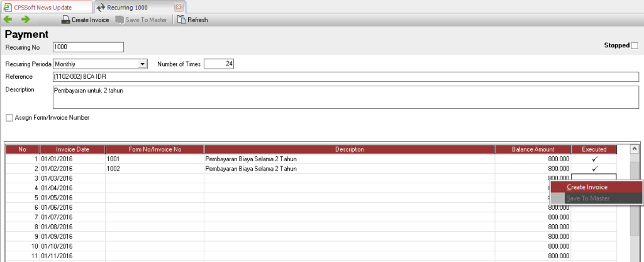Image resolution: width=644 pixels, height=262 pixels.
Task: Choose Create Invoice from context menu
Action: click(596, 187)
